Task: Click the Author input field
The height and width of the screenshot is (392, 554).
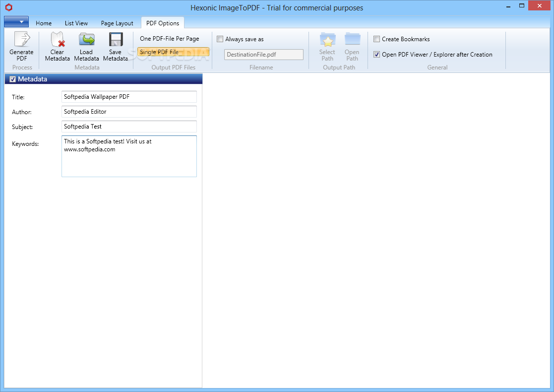Action: click(129, 112)
